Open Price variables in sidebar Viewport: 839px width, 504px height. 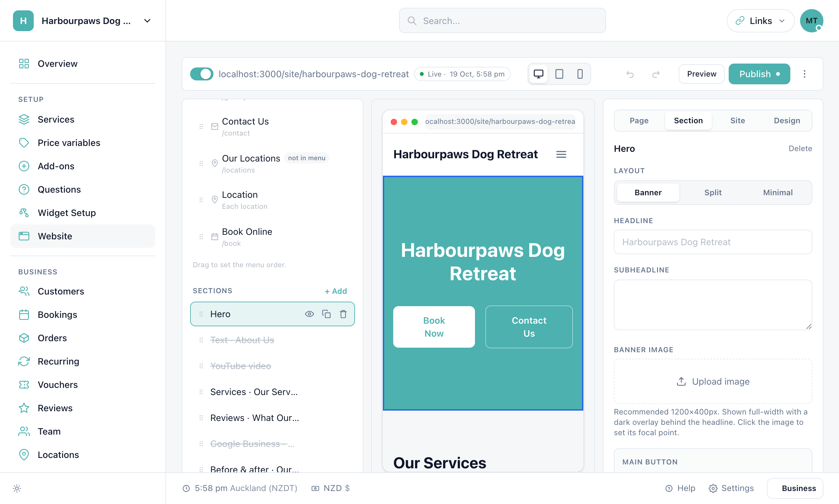point(83,143)
